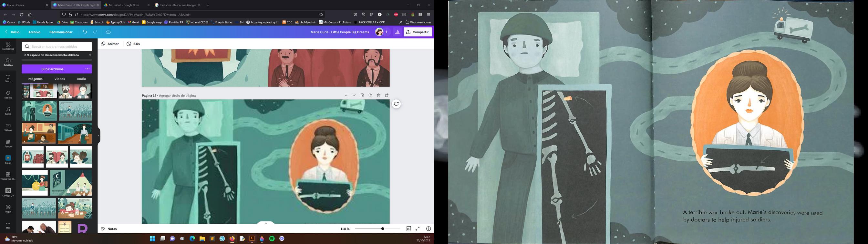Screen dimensions: 868x244
Task: Open the Archivo menu
Action: 34,32
